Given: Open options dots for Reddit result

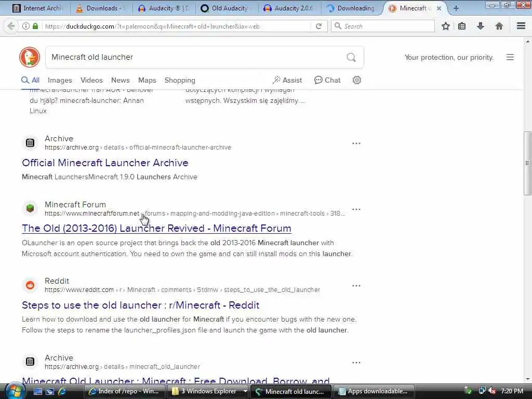Looking at the screenshot, I should pyautogui.click(x=356, y=286).
